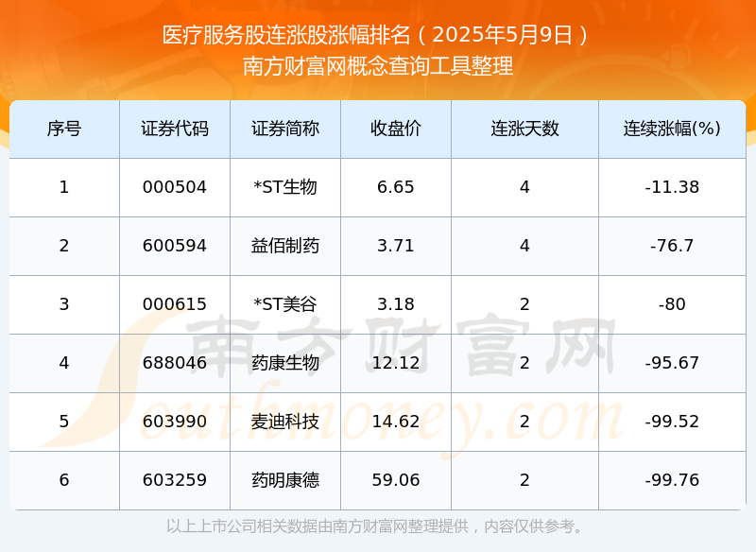Click closing price 59.06

[x=396, y=479]
